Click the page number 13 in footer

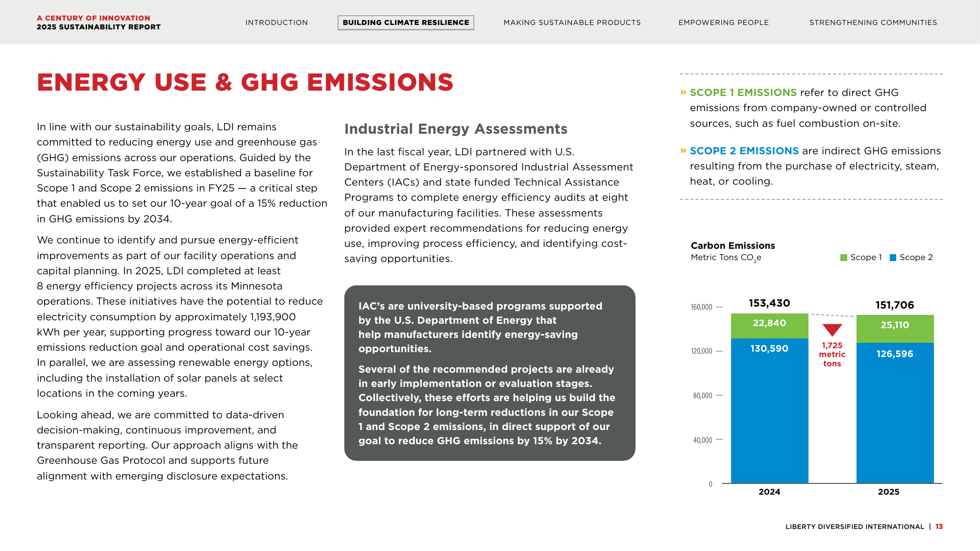pyautogui.click(x=939, y=527)
